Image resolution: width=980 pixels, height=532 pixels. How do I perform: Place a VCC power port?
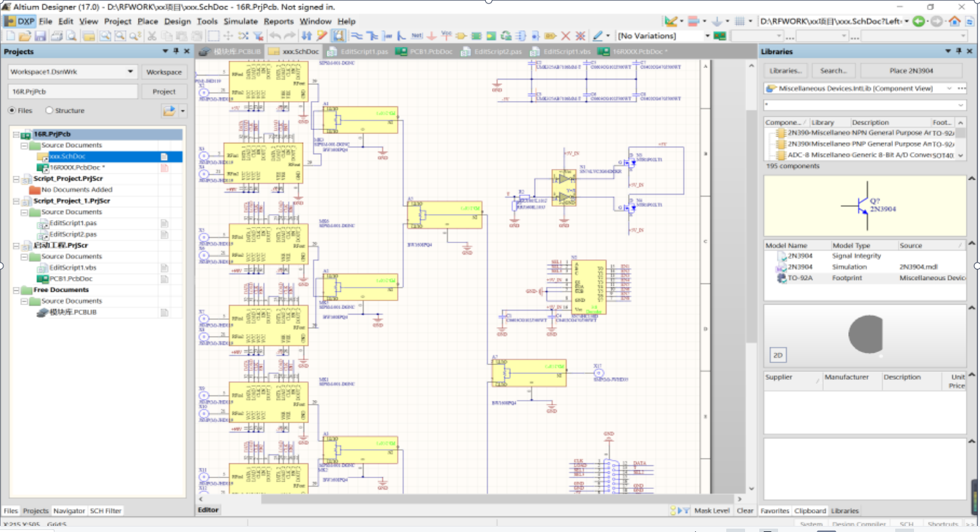click(x=447, y=36)
